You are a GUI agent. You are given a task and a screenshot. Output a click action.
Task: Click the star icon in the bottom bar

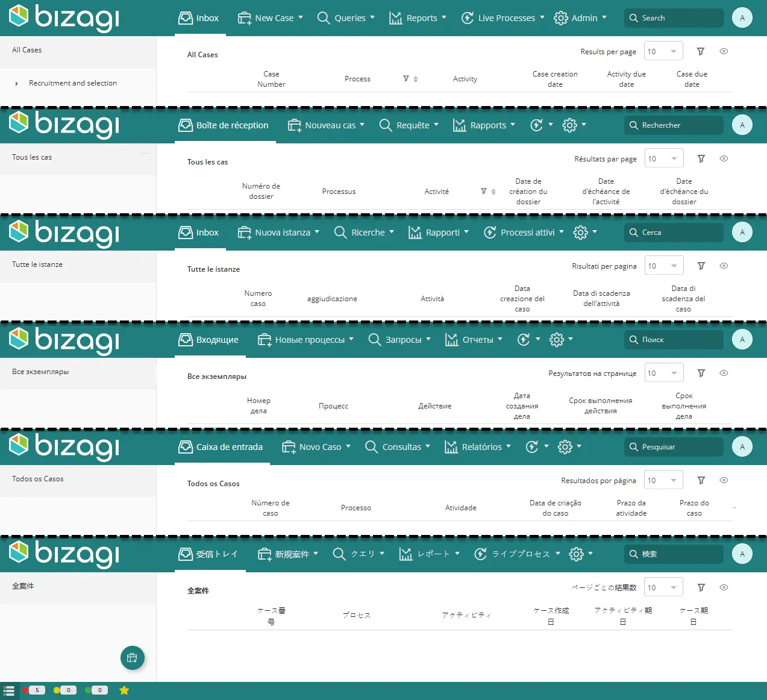point(124,690)
